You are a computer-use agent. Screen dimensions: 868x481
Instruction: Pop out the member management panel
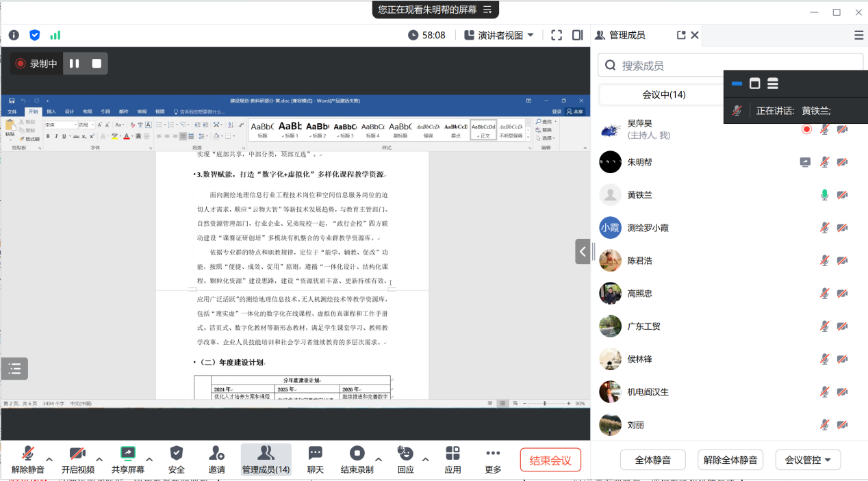680,35
